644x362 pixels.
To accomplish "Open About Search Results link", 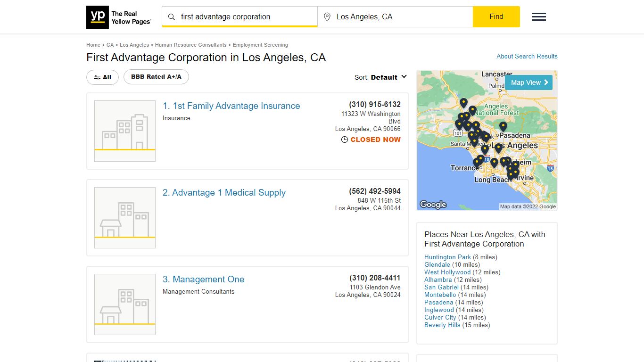I will 527,56.
